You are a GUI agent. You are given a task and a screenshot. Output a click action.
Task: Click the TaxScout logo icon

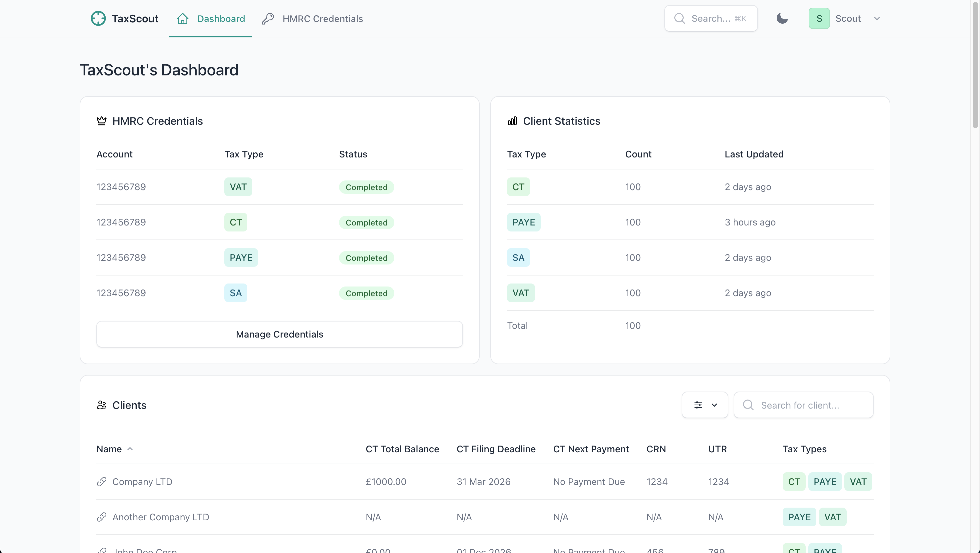point(98,18)
